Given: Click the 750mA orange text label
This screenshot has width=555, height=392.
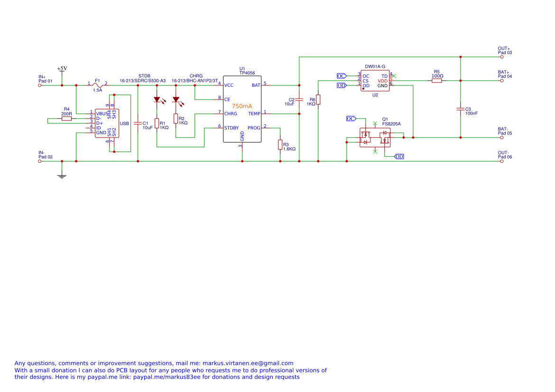Looking at the screenshot, I should [242, 106].
